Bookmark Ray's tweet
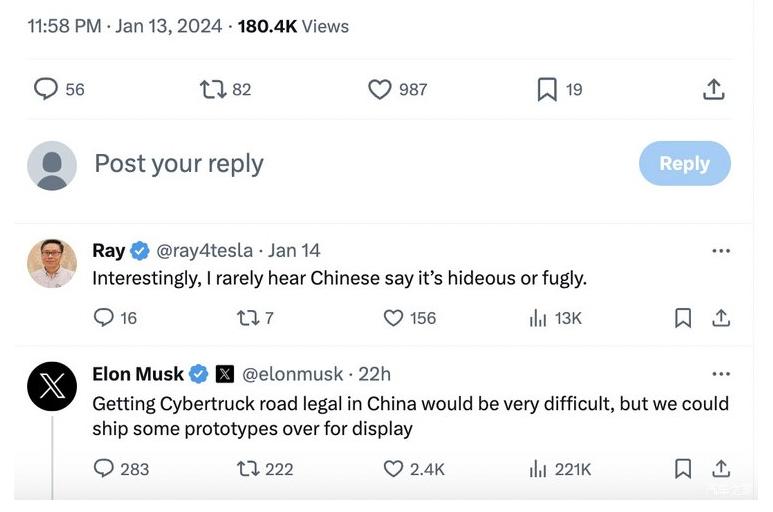 (x=683, y=318)
